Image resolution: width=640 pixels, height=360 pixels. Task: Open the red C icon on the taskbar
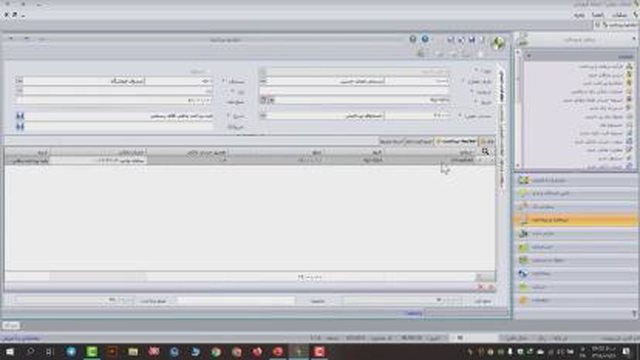point(319,352)
